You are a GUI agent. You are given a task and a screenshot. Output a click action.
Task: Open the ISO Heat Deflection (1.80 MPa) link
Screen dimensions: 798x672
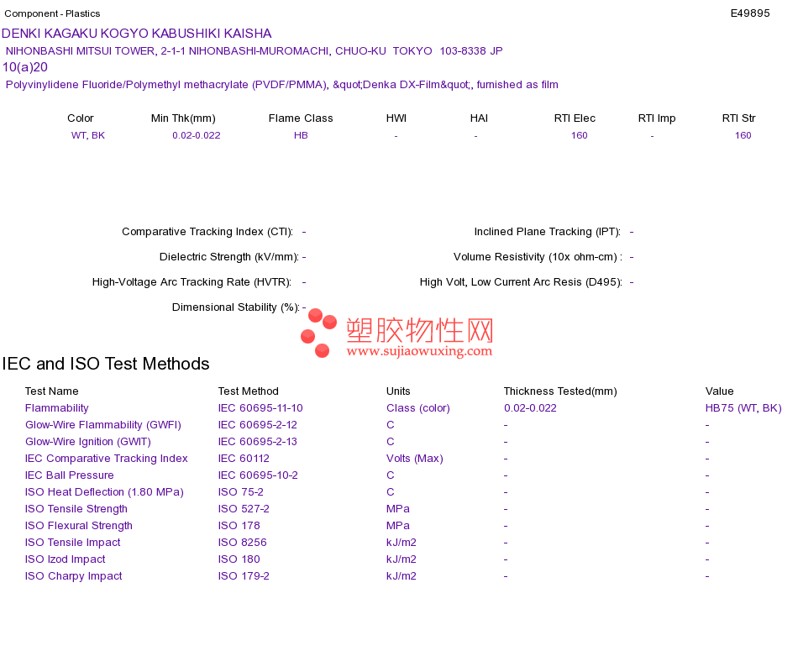(x=104, y=492)
